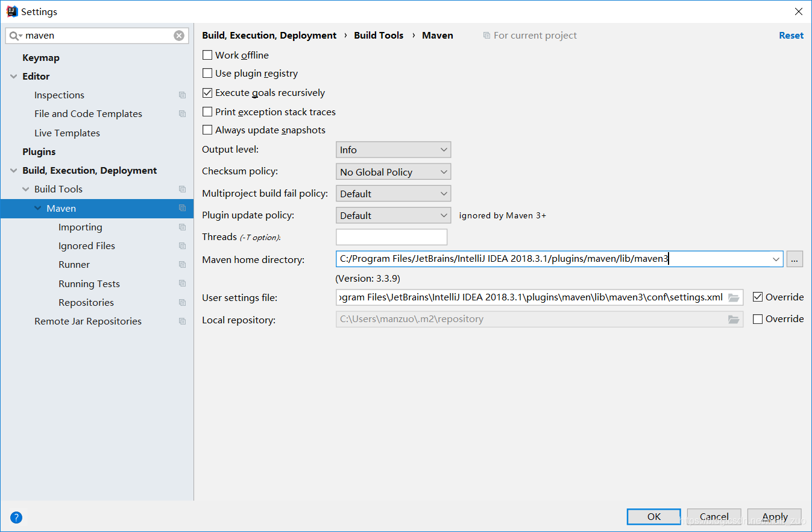Collapse the Editor tree node
812x532 pixels.
(13, 77)
